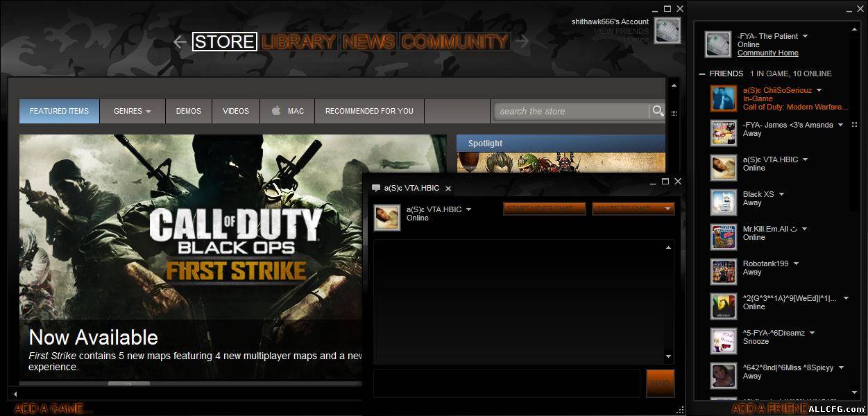868x416 pixels.
Task: Click the Spotlight header
Action: click(x=561, y=144)
